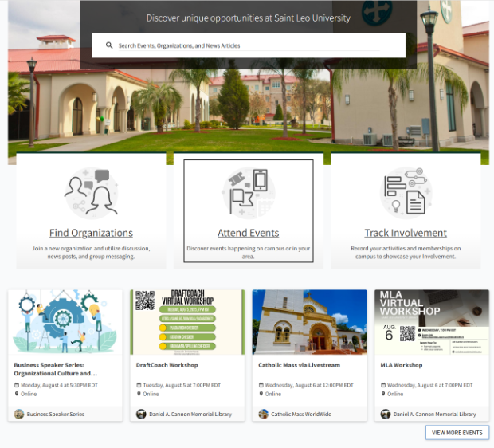Click the search magnifying glass icon
The image size is (494, 448).
coord(109,45)
